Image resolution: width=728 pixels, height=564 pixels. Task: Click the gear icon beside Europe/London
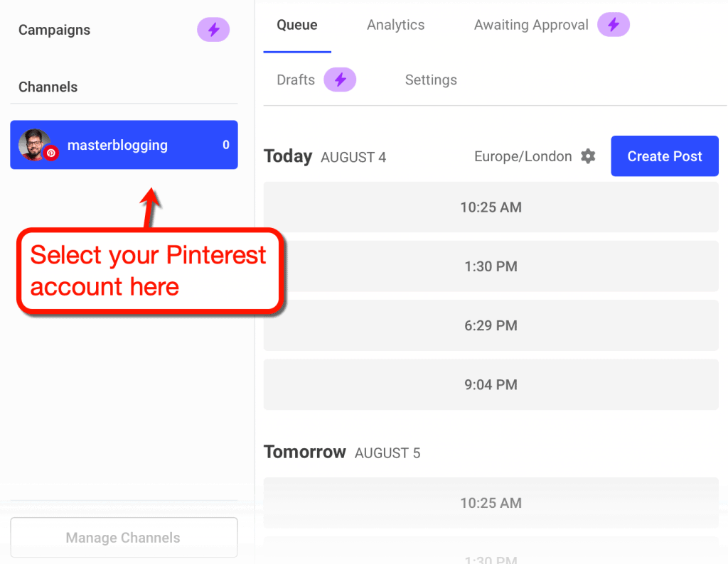pos(588,156)
